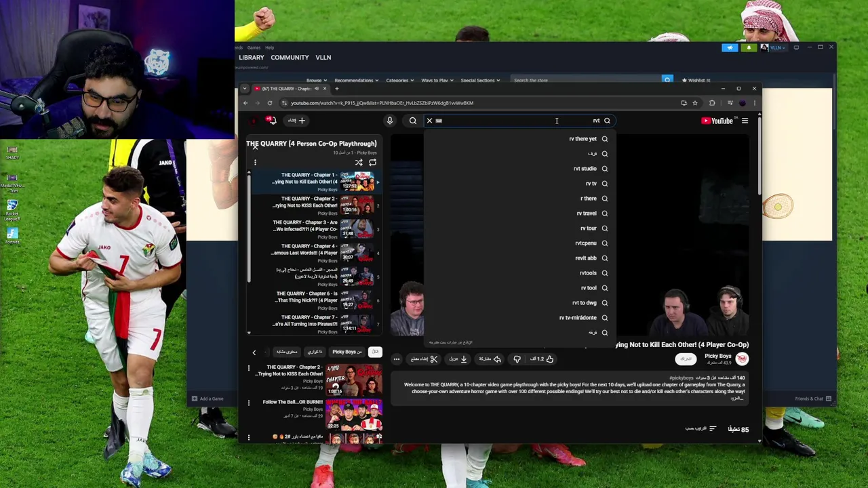The width and height of the screenshot is (868, 488).
Task: Go back in Chrome browser
Action: point(245,103)
